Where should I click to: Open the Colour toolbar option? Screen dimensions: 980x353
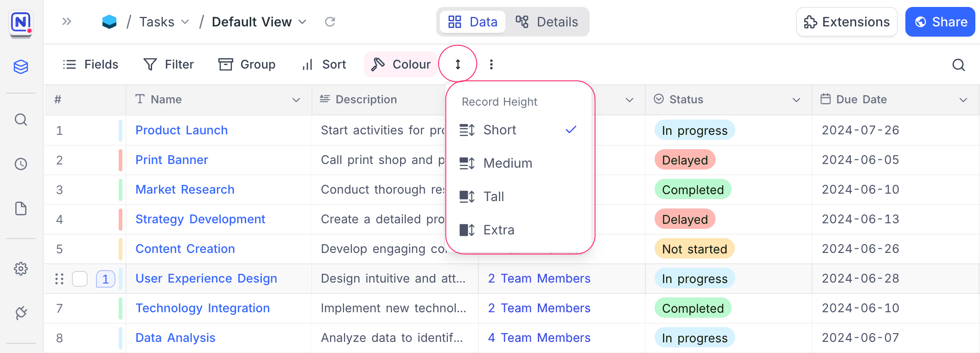[x=401, y=64]
